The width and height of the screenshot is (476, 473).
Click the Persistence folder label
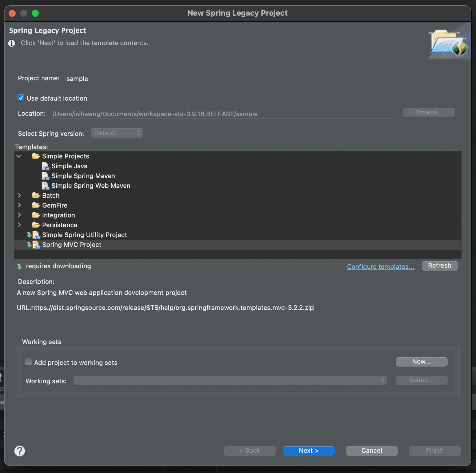coord(60,225)
